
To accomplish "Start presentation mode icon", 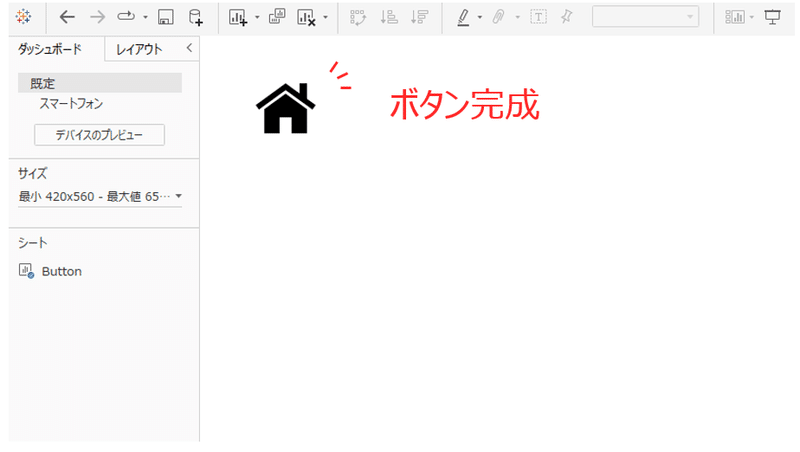I will [x=772, y=17].
